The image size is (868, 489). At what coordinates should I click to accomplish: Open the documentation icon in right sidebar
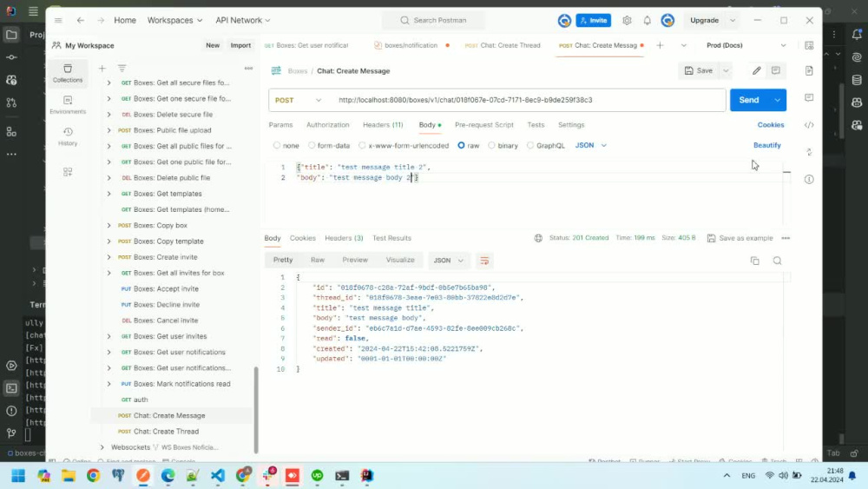coord(809,70)
